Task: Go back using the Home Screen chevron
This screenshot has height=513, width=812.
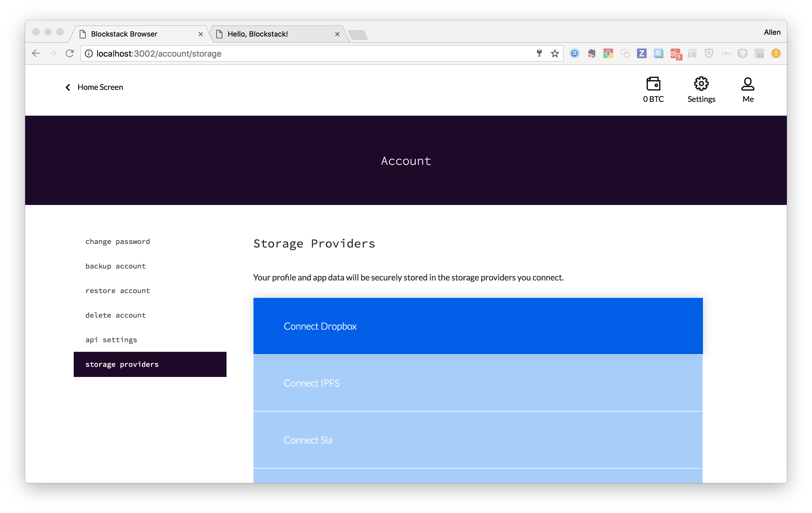Action: 68,87
